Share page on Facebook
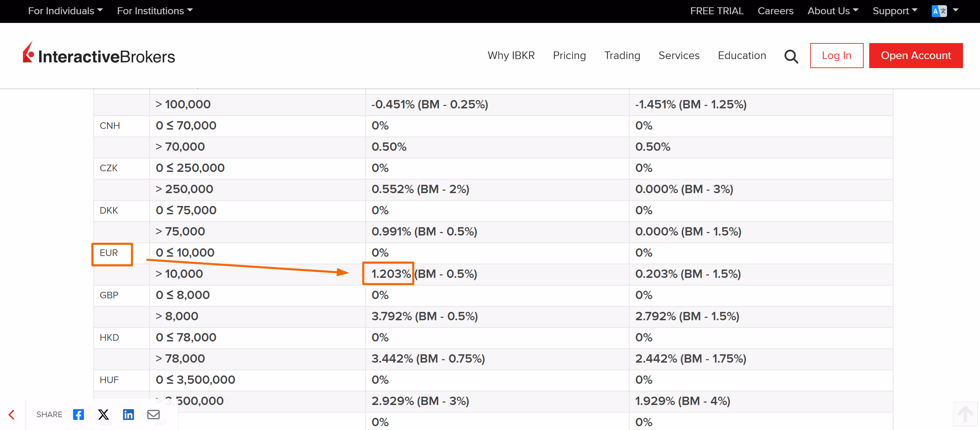This screenshot has width=980, height=430. pos(78,414)
